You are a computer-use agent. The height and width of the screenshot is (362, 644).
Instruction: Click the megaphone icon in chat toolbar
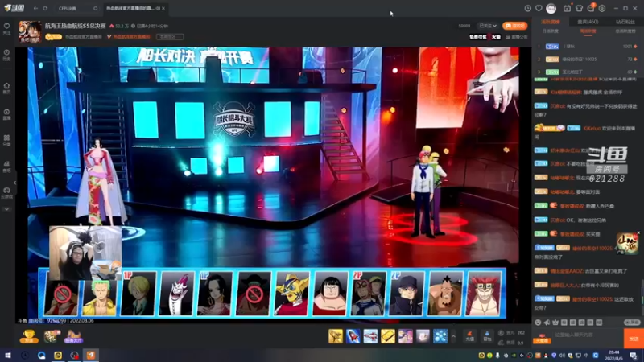(547, 323)
